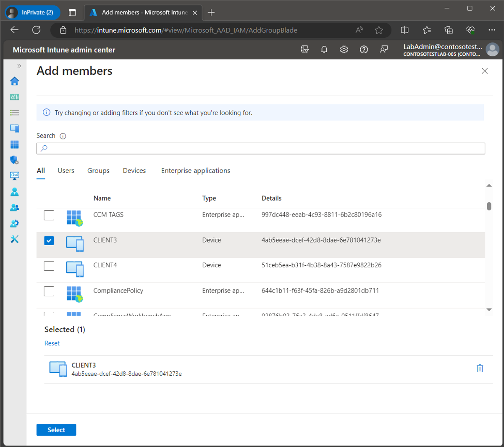Check the CLIENT4 checkbox
This screenshot has width=504, height=447.
49,266
